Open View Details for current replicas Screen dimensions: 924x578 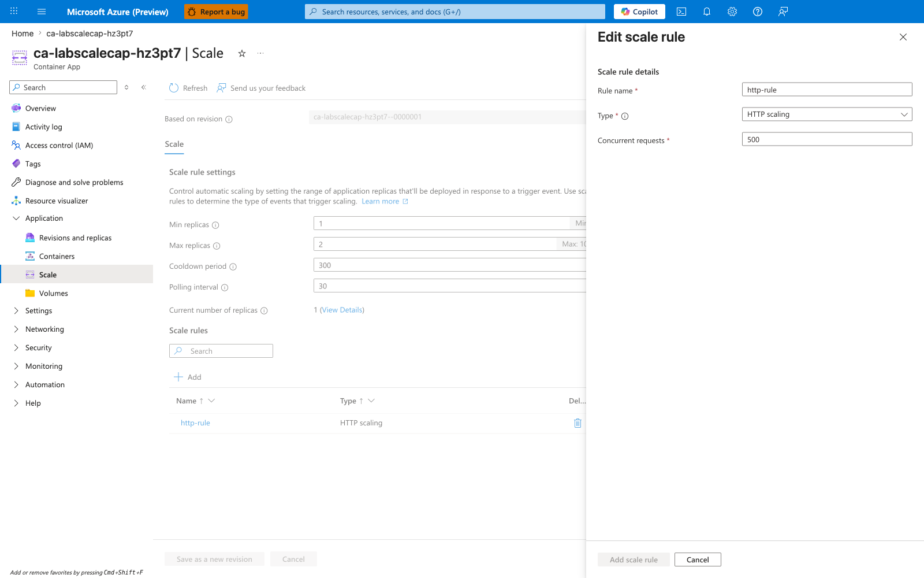[x=342, y=310]
